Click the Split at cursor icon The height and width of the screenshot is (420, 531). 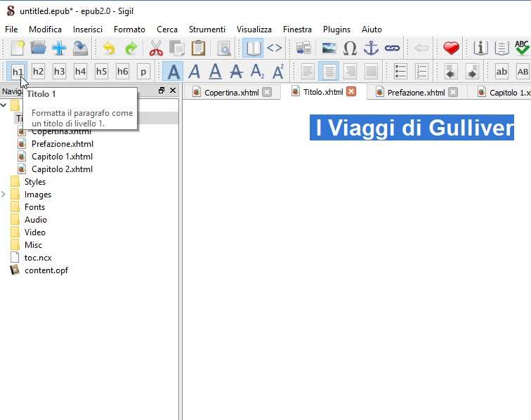303,48
